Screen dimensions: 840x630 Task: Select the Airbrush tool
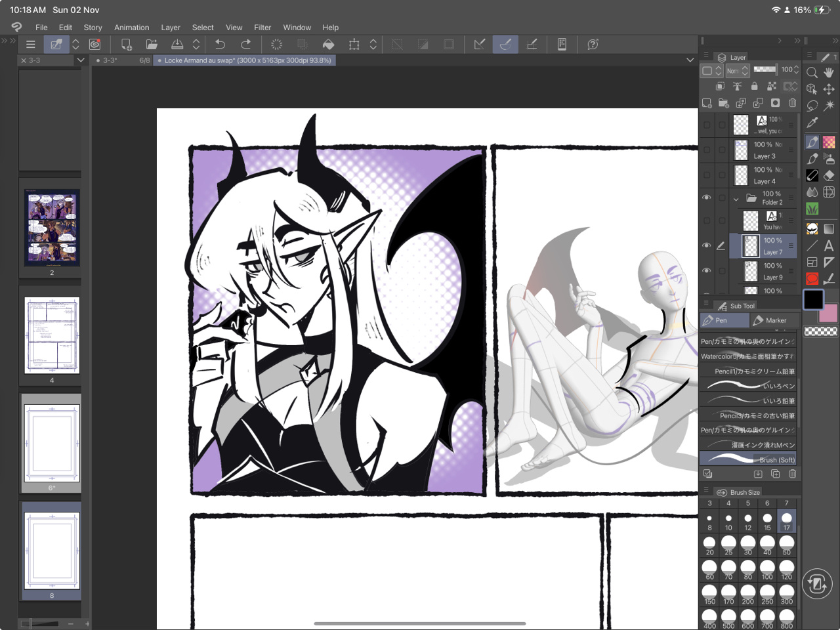(829, 158)
